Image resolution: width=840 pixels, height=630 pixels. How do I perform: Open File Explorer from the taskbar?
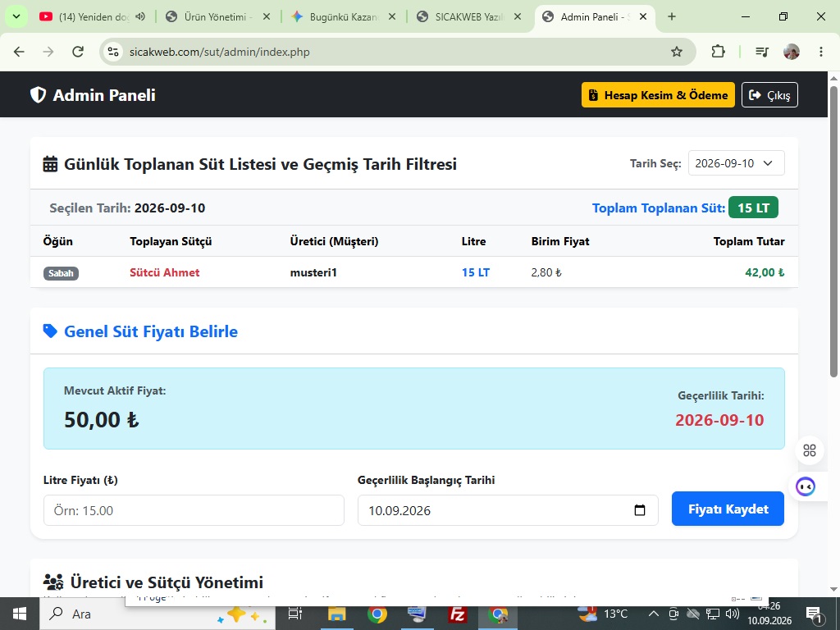pos(337,614)
